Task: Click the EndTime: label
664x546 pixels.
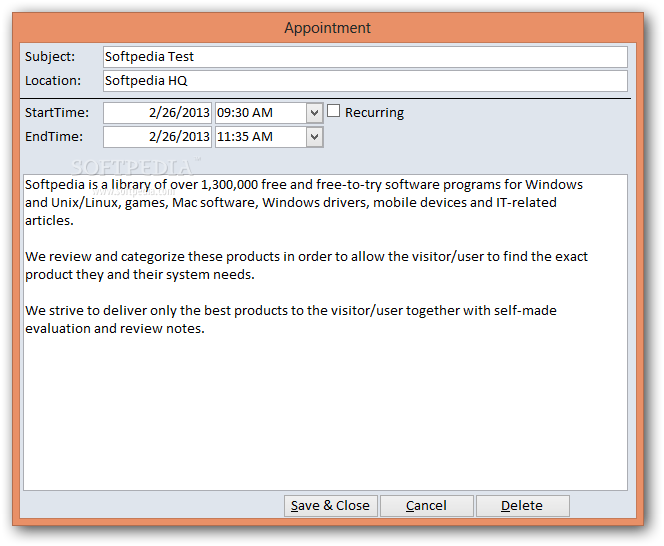Action: coord(54,137)
